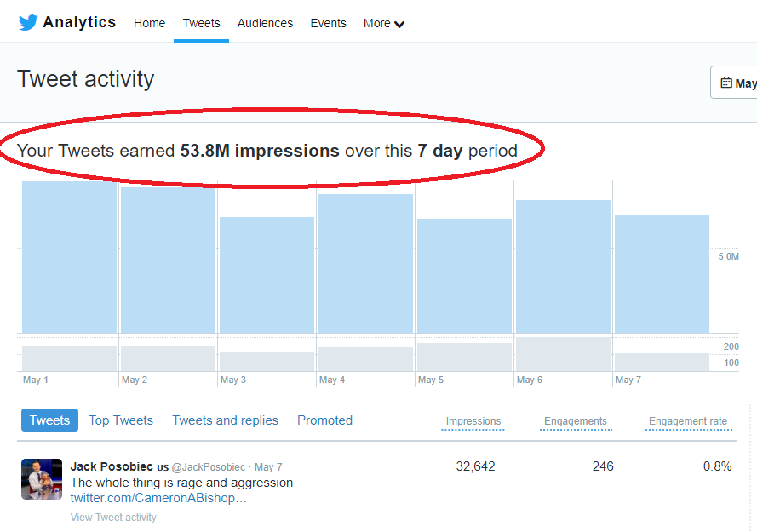View Promoted tweets filter

(325, 420)
